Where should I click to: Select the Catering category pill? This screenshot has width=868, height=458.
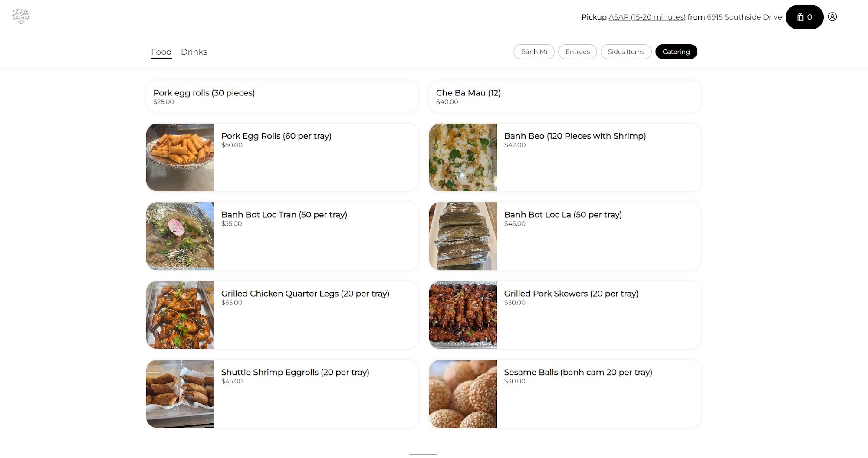[676, 52]
